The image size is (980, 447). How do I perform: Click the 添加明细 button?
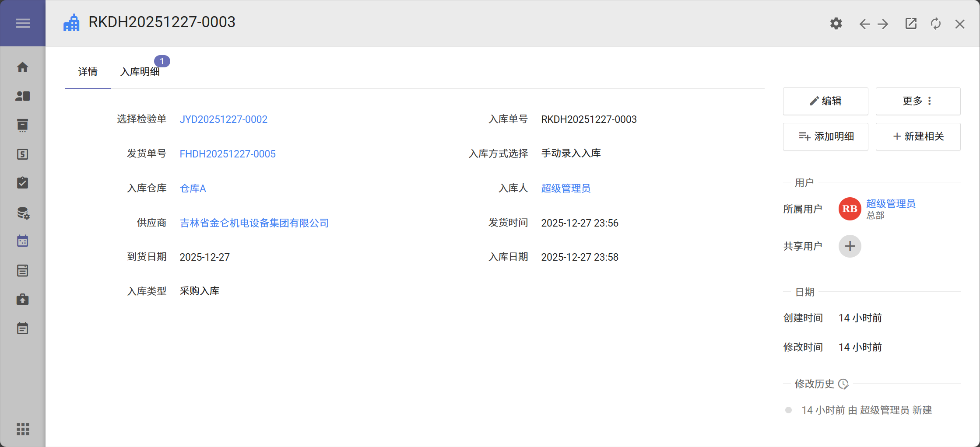coord(825,136)
